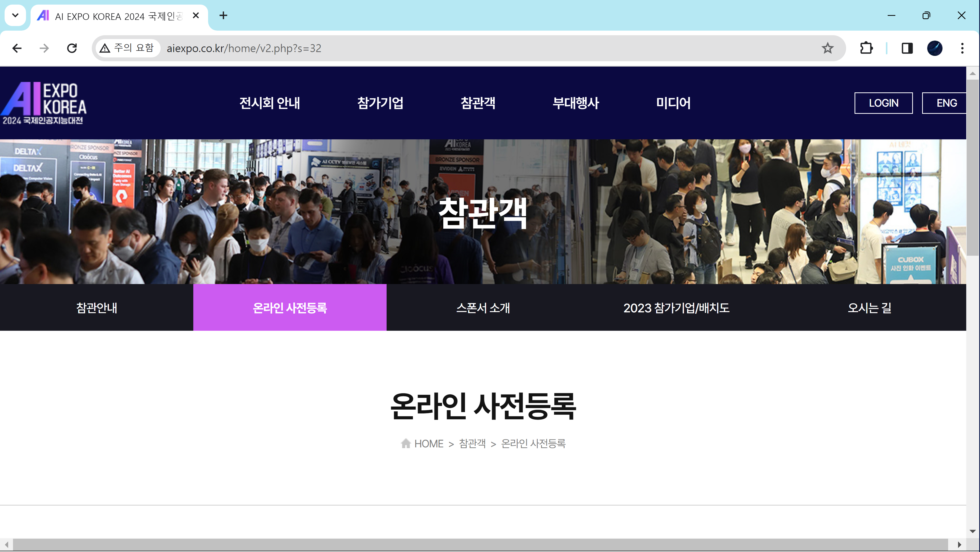
Task: Open the 참가기업 menu
Action: (380, 103)
